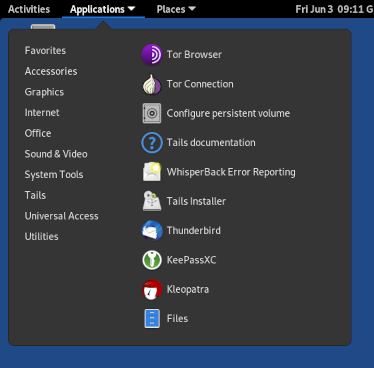Open Tails documentation question mark icon
The image size is (374, 368).
pyautogui.click(x=152, y=143)
